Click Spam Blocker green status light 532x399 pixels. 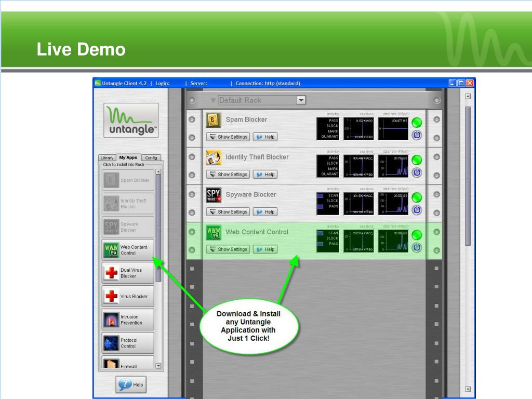[417, 123]
